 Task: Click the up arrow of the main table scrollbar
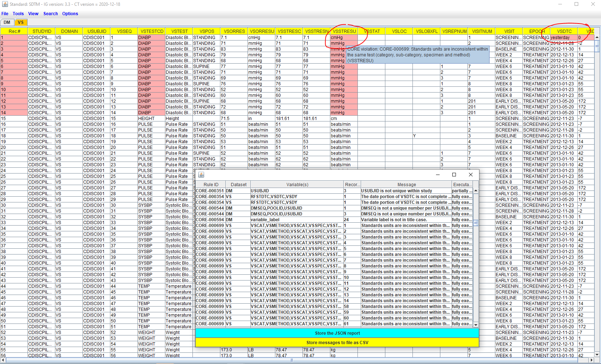[597, 37]
